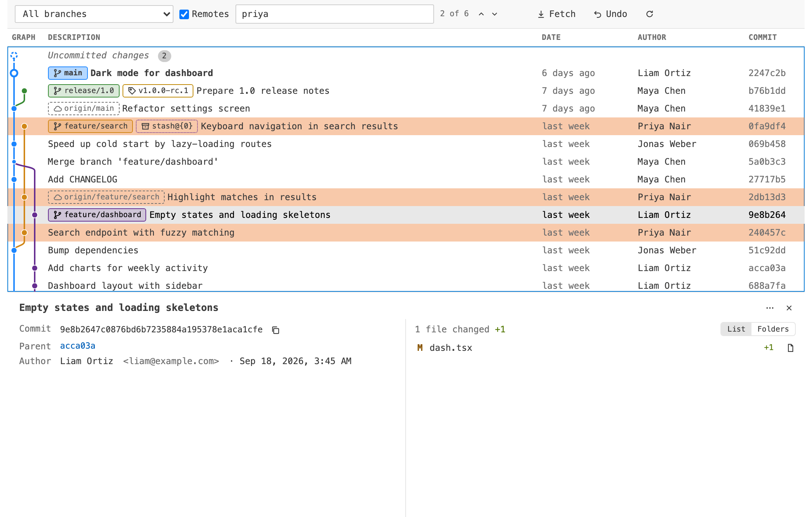The width and height of the screenshot is (812, 517).
Task: Click the refresh icon in toolbar
Action: (x=650, y=14)
